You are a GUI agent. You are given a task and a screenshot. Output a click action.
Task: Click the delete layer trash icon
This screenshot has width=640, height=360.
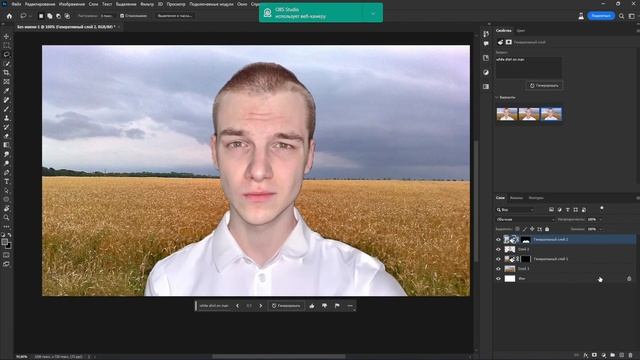631,356
